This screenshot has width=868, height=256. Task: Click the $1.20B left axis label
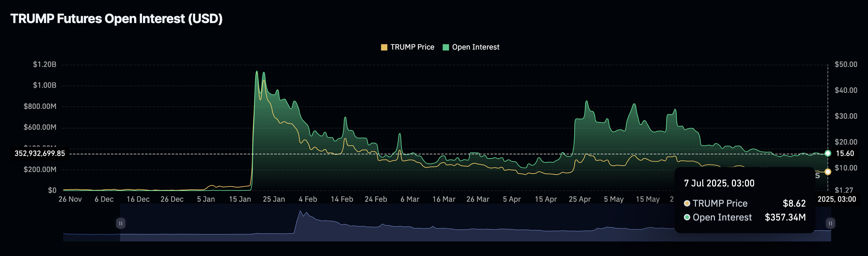click(45, 65)
